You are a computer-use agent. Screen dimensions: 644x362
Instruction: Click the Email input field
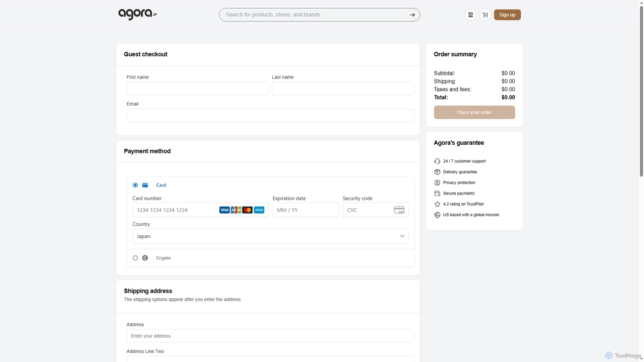tap(271, 115)
